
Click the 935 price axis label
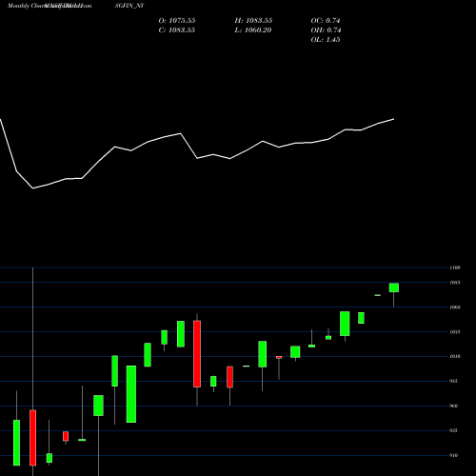coord(454,430)
